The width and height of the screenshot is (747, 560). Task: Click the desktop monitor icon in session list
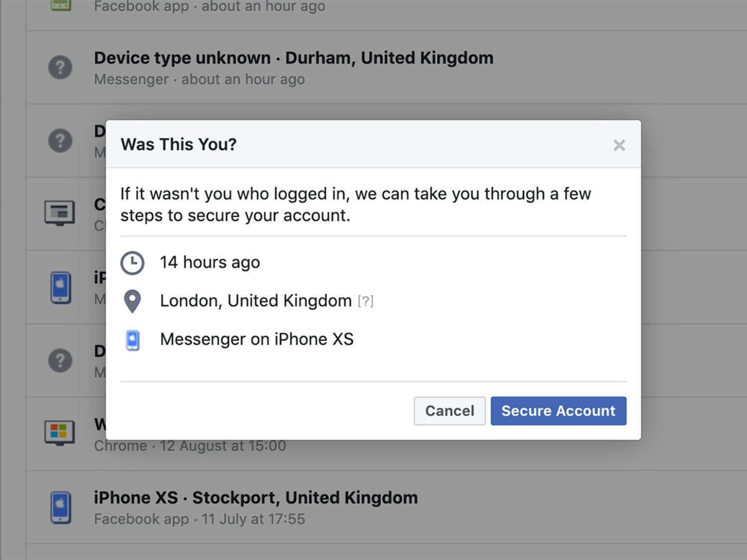tap(60, 213)
